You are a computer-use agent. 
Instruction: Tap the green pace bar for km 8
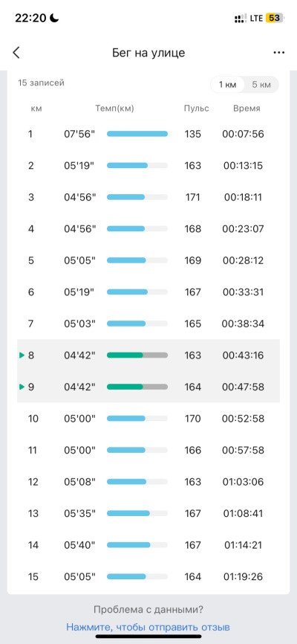pyautogui.click(x=137, y=355)
